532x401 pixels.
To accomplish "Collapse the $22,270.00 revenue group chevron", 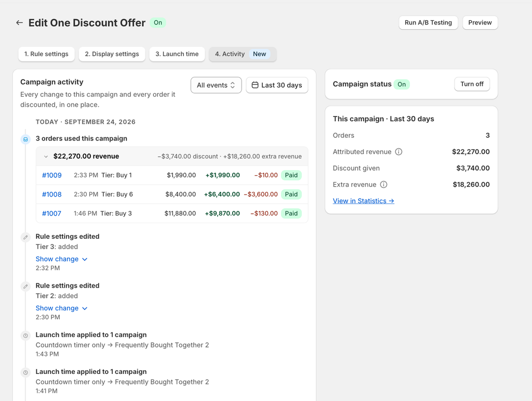I will tap(46, 157).
